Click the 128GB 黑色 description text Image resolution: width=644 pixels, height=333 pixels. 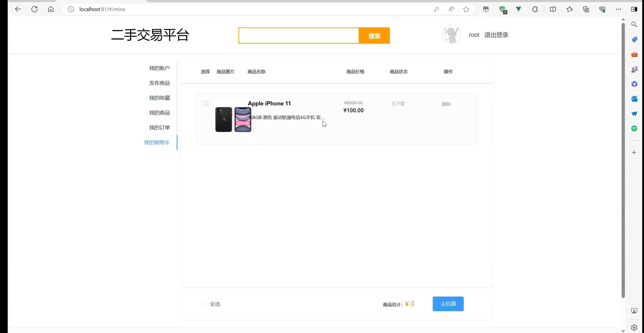coord(286,118)
